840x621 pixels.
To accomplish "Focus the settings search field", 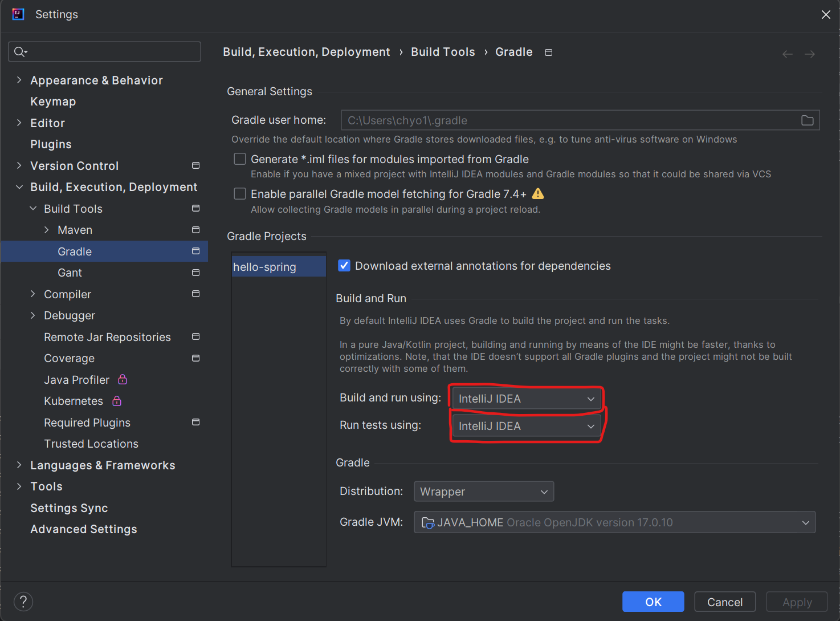I will pos(104,52).
